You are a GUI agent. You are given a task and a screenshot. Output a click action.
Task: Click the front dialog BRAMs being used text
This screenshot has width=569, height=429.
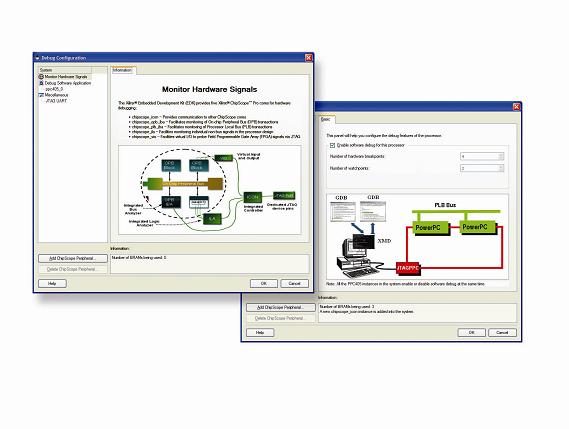click(x=139, y=258)
